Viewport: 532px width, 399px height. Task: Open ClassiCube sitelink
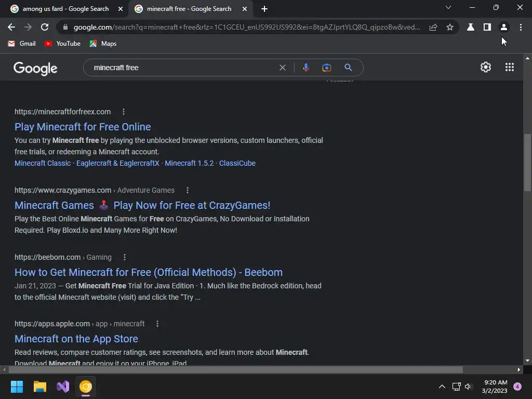point(237,163)
